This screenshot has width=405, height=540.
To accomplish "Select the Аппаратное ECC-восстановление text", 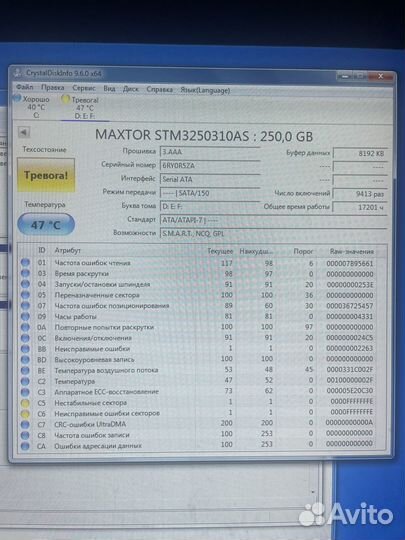I will click(x=106, y=392).
